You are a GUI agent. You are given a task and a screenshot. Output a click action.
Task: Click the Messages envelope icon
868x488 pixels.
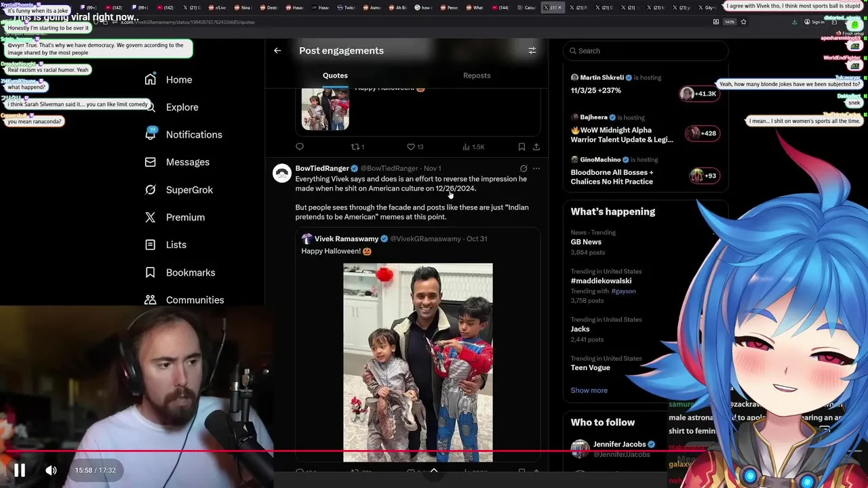click(x=151, y=162)
